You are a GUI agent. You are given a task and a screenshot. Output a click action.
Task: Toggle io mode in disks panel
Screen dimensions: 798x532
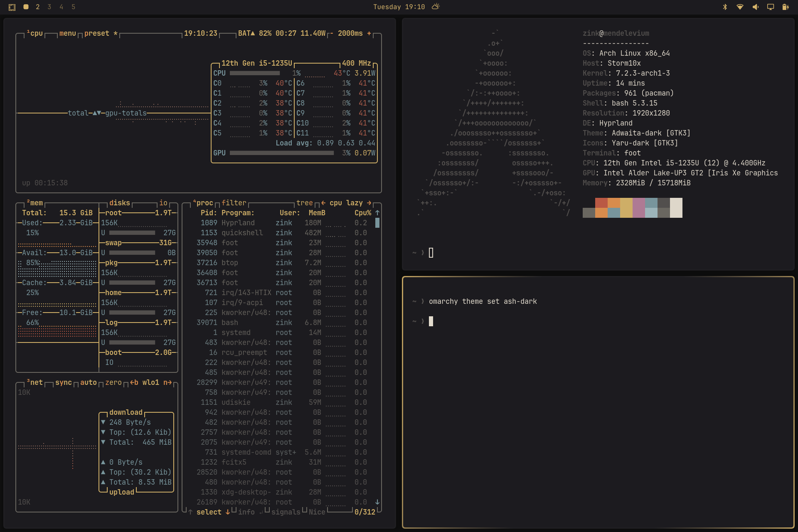[163, 203]
